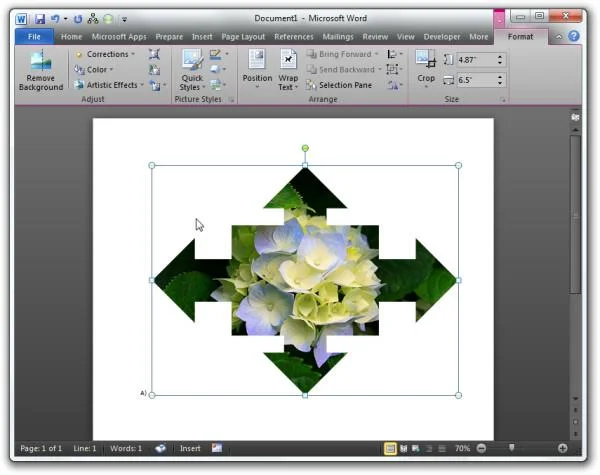Click the Save icon in Quick Access toolbar
Viewport: 600px width, 475px height.
click(40, 18)
